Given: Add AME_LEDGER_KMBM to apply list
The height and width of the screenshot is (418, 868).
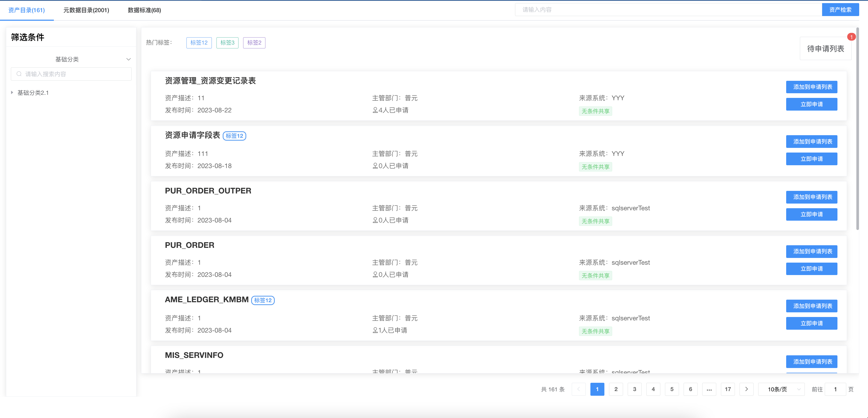Looking at the screenshot, I should click(x=811, y=306).
